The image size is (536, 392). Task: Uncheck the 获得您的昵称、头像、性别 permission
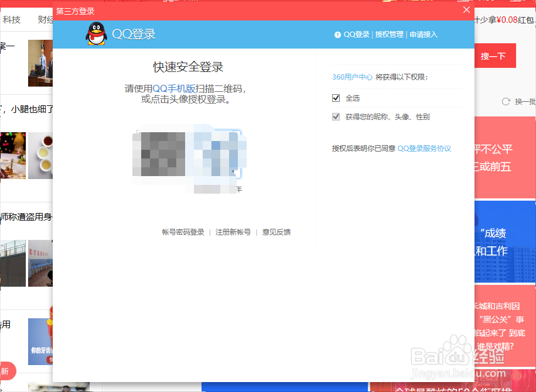(336, 116)
